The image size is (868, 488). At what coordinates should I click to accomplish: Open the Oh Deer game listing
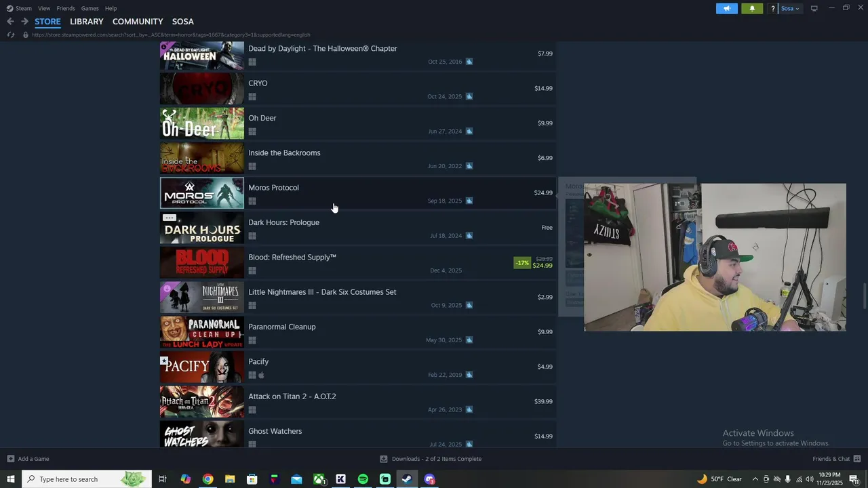point(357,123)
